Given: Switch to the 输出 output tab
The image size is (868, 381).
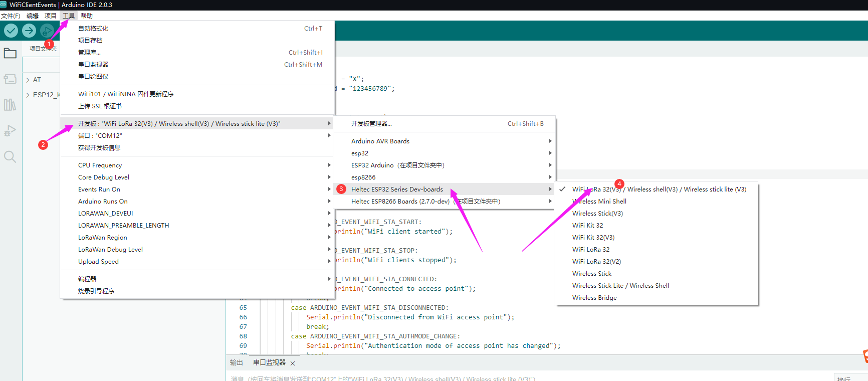Looking at the screenshot, I should (x=237, y=363).
